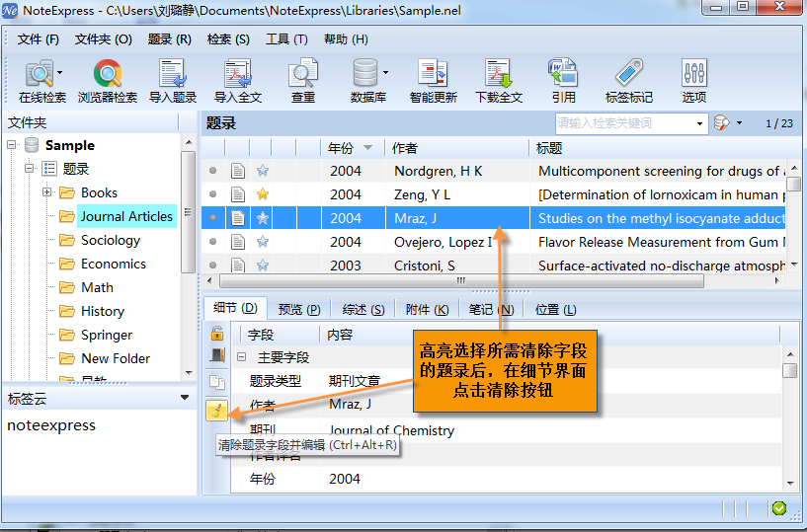807x532 pixels.
Task: Expand the Books folder node
Action: pos(46,192)
